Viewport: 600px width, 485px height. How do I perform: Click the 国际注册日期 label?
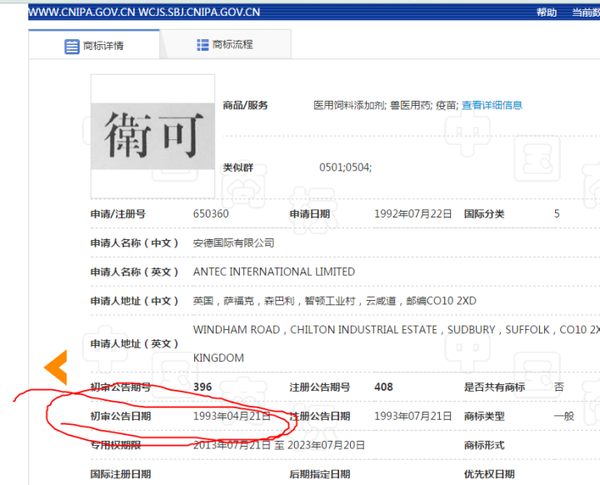(x=121, y=474)
